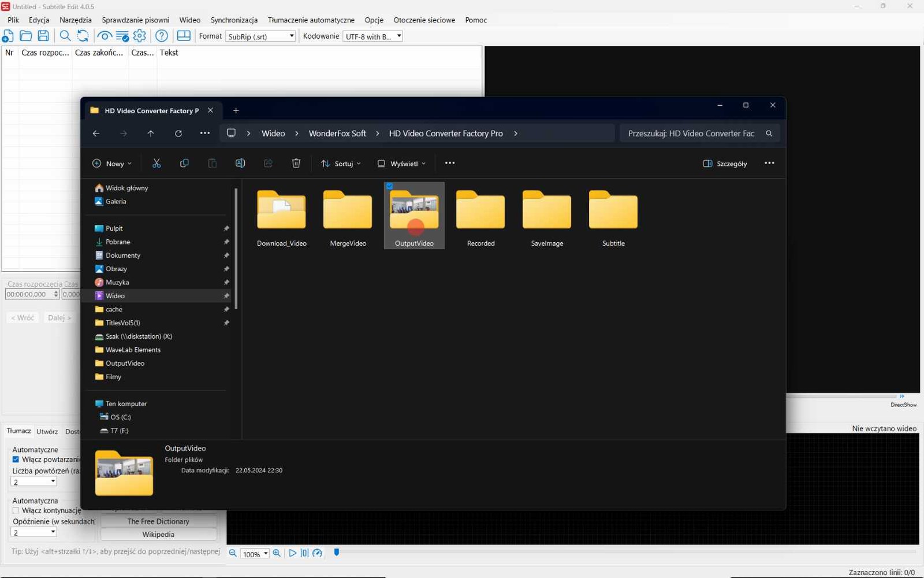The height and width of the screenshot is (578, 924).
Task: Open the Wyświetl dropdown
Action: pos(401,164)
